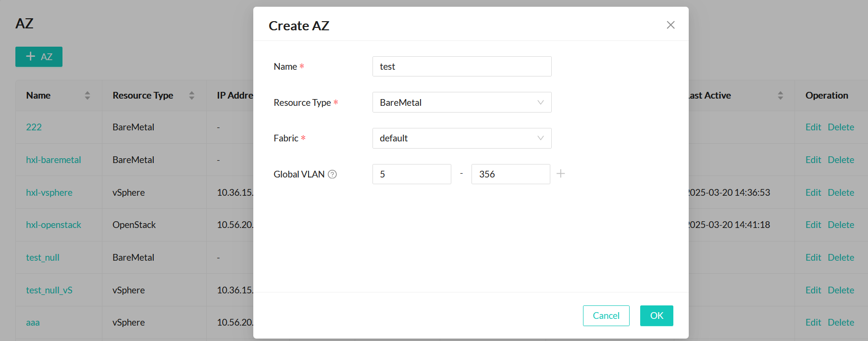868x341 pixels.
Task: Open the hxl-openstack AZ link
Action: click(x=53, y=225)
